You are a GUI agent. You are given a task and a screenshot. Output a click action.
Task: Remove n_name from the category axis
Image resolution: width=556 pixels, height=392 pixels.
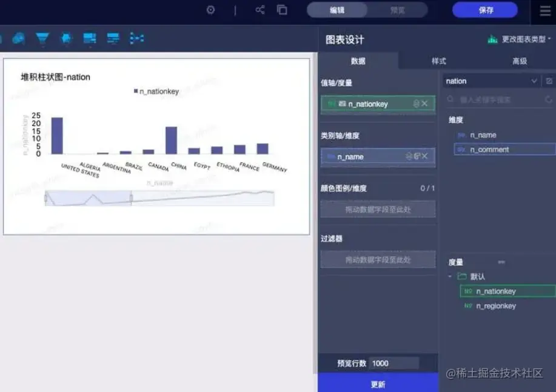pyautogui.click(x=425, y=156)
